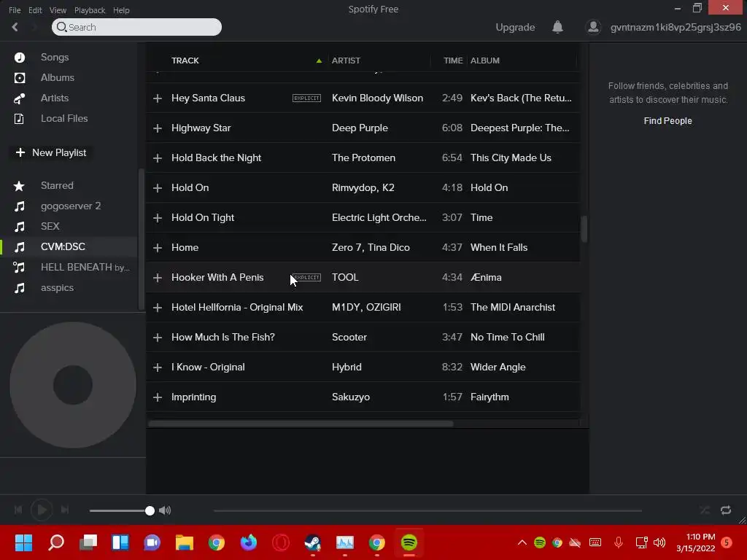Open the View menu

58,10
